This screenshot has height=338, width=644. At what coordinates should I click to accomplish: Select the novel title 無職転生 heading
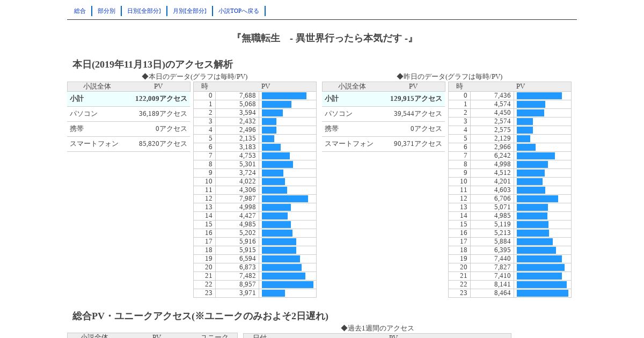322,38
